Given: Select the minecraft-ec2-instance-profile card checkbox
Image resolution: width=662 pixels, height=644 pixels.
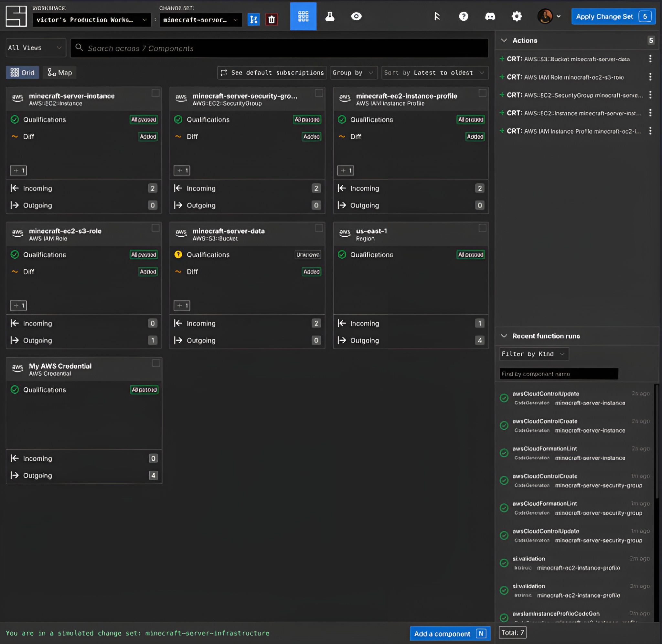Looking at the screenshot, I should click(x=483, y=93).
